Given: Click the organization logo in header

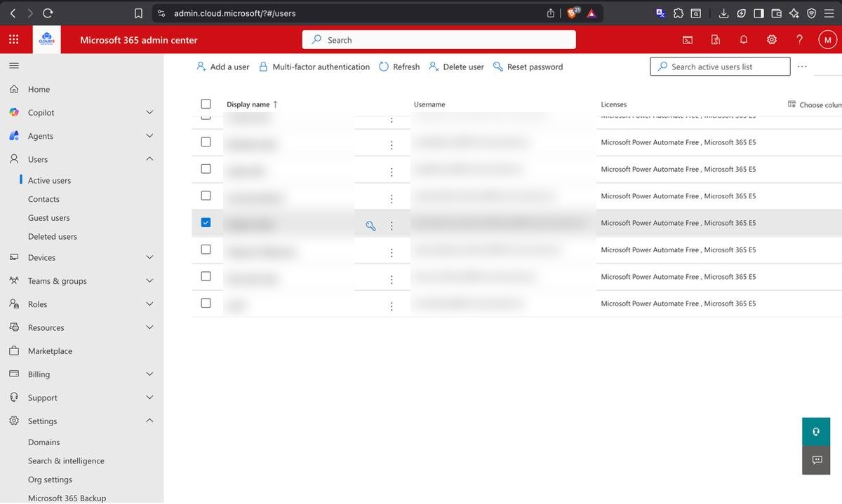Looking at the screenshot, I should [x=46, y=40].
